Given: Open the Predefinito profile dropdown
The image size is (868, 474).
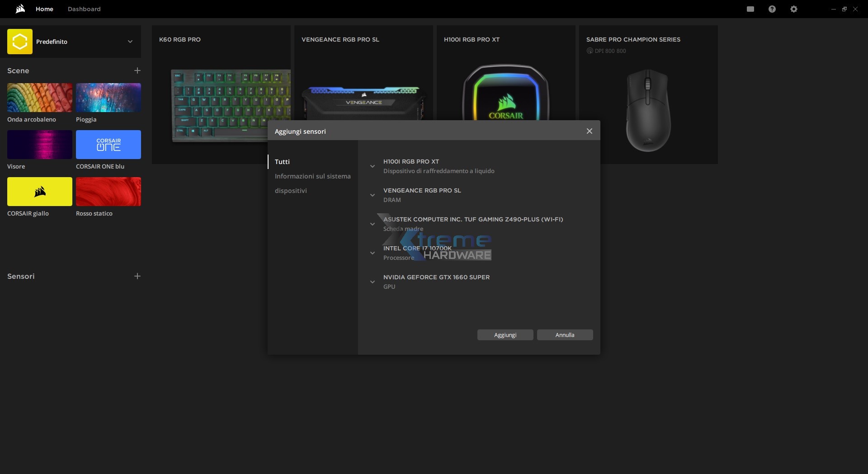Looking at the screenshot, I should [130, 42].
